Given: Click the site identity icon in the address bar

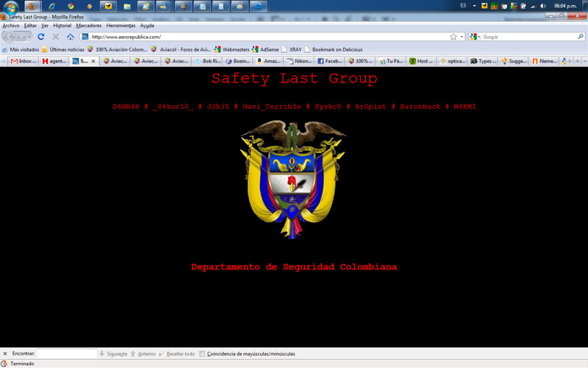Looking at the screenshot, I should pyautogui.click(x=85, y=36).
